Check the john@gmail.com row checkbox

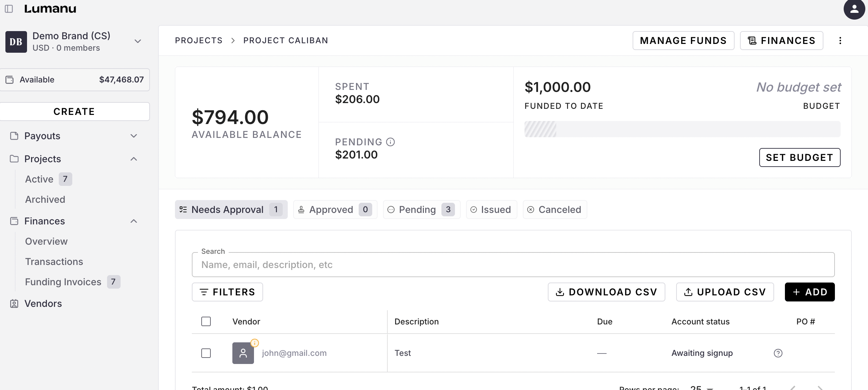[206, 353]
